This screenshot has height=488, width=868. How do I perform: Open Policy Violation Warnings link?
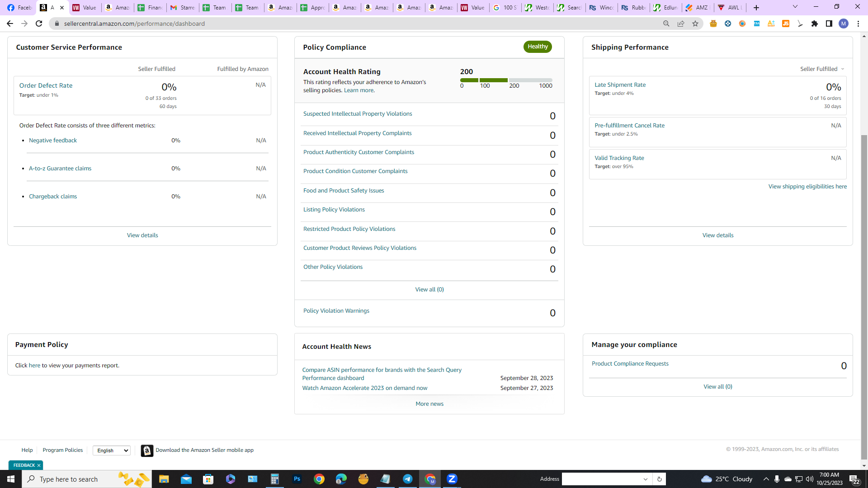pos(336,311)
